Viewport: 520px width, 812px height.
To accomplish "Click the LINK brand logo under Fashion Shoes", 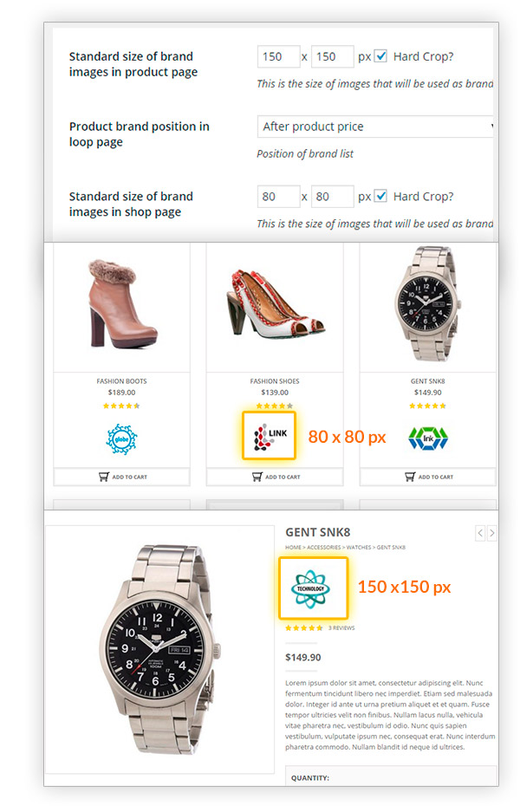I will [270, 436].
